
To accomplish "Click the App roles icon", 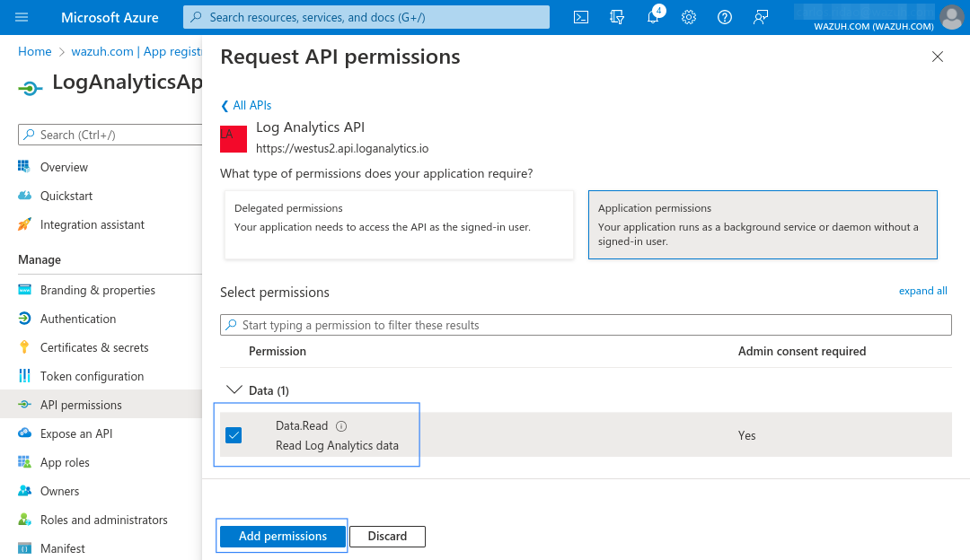I will point(24,461).
